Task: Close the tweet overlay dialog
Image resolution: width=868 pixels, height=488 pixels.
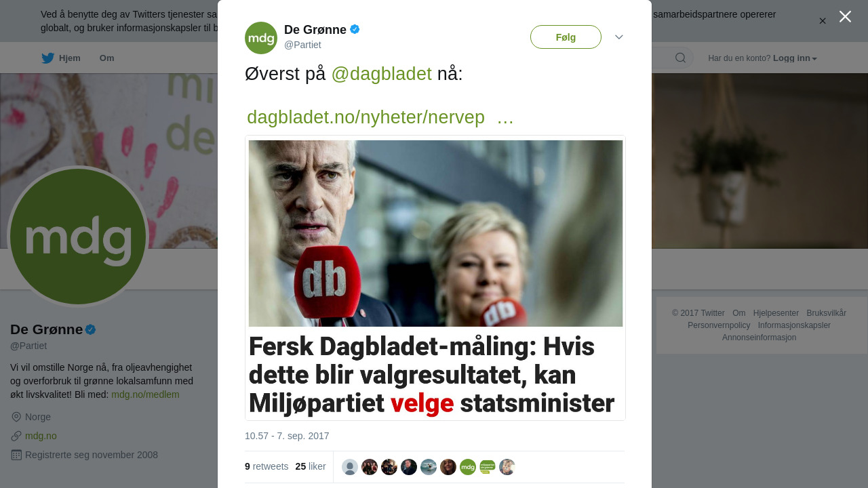Action: (845, 16)
